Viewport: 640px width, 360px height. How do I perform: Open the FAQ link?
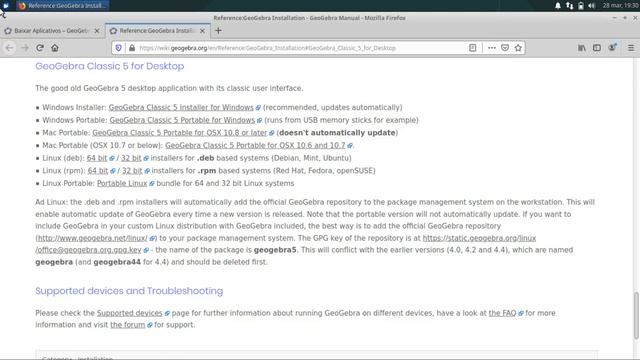[502, 313]
